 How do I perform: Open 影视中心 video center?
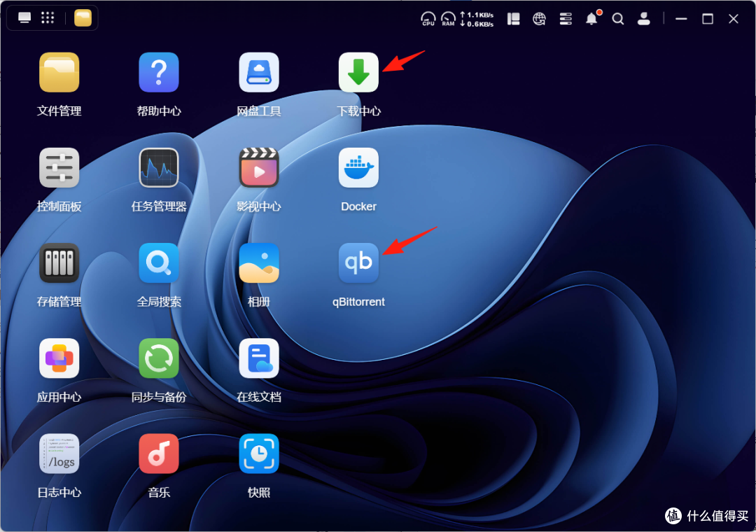pos(259,167)
